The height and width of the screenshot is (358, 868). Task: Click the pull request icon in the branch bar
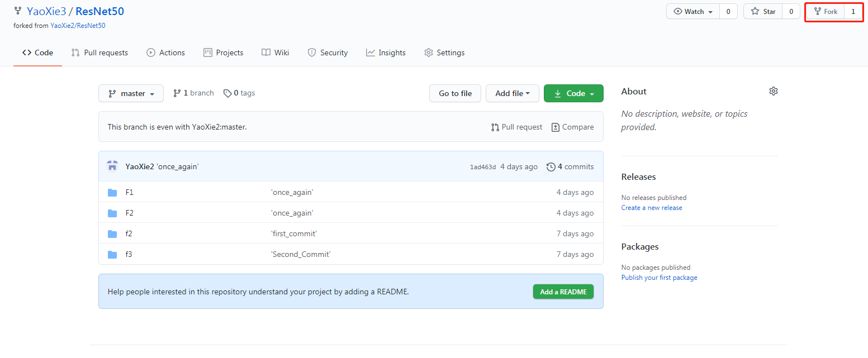tap(495, 127)
